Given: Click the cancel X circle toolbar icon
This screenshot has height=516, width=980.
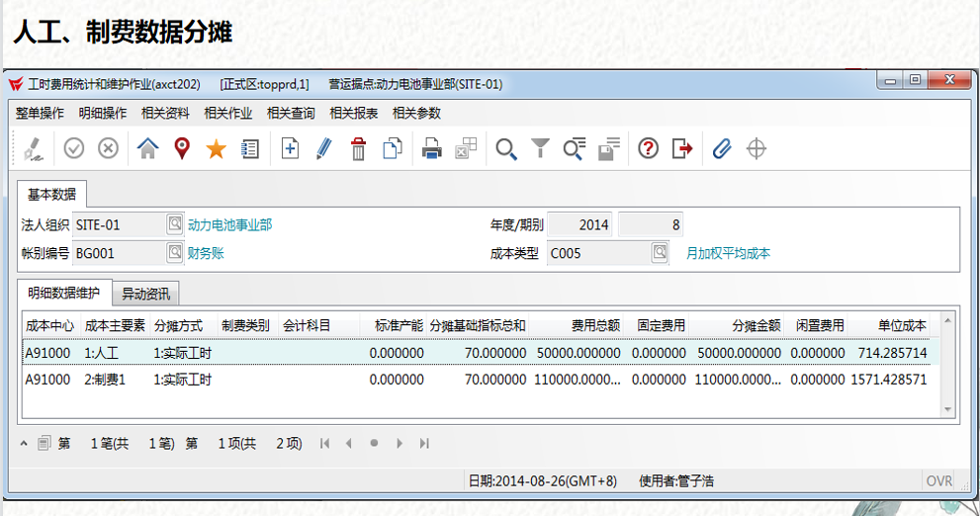Looking at the screenshot, I should (x=108, y=148).
